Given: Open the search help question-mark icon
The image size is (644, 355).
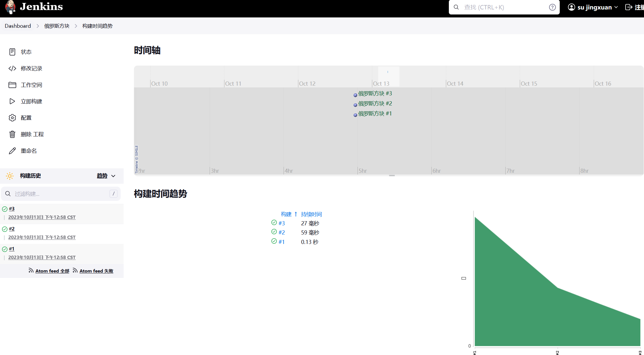Looking at the screenshot, I should point(552,7).
